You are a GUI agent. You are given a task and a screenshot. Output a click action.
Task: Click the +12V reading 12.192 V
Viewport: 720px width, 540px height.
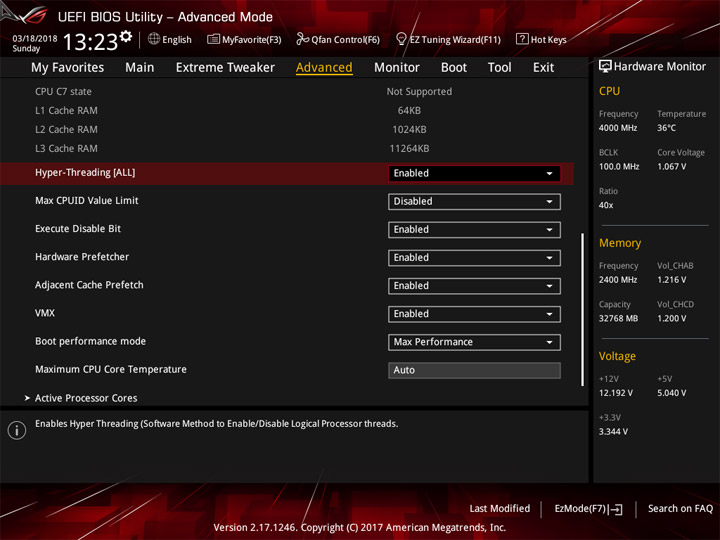(x=616, y=393)
